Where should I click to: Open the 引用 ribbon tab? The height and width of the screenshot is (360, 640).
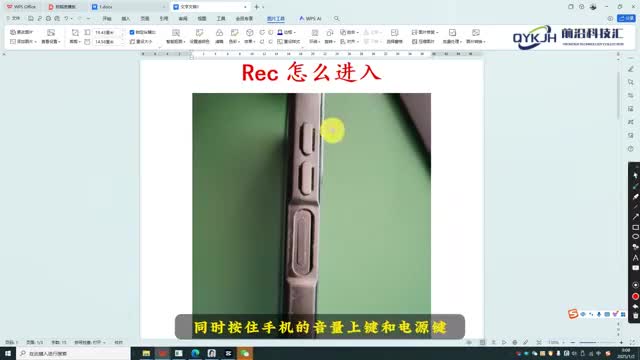pyautogui.click(x=164, y=19)
